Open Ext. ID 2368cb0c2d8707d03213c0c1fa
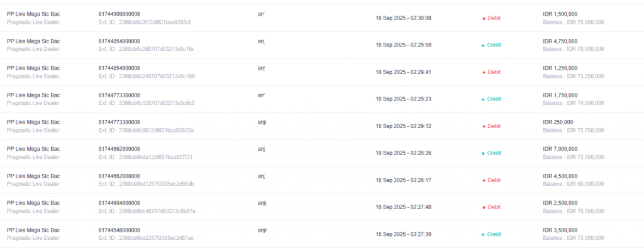This screenshot has width=644, height=248. pyautogui.click(x=146, y=49)
